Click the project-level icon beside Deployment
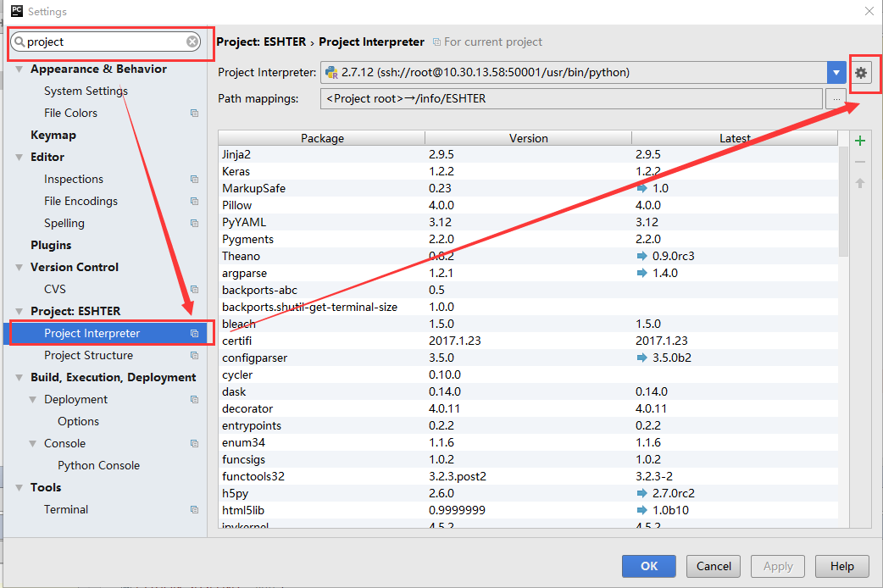The width and height of the screenshot is (883, 588). [x=194, y=399]
